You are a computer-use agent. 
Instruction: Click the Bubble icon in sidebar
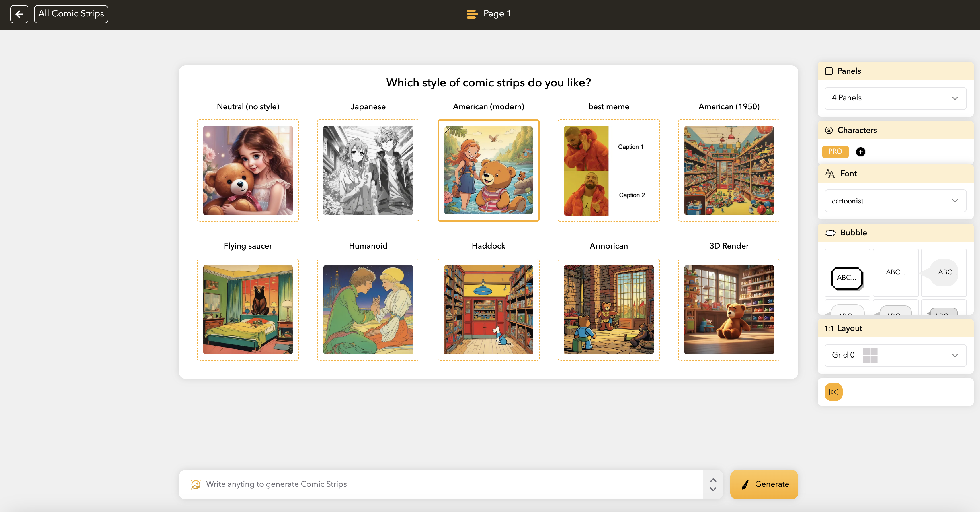pyautogui.click(x=830, y=232)
